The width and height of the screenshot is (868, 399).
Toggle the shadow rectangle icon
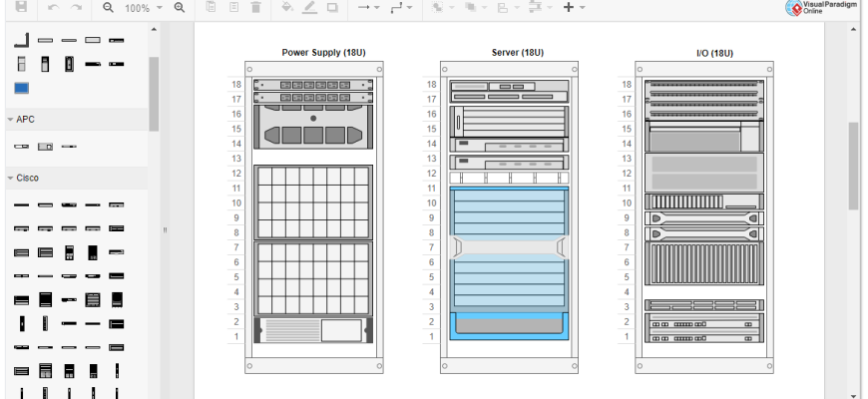click(333, 7)
